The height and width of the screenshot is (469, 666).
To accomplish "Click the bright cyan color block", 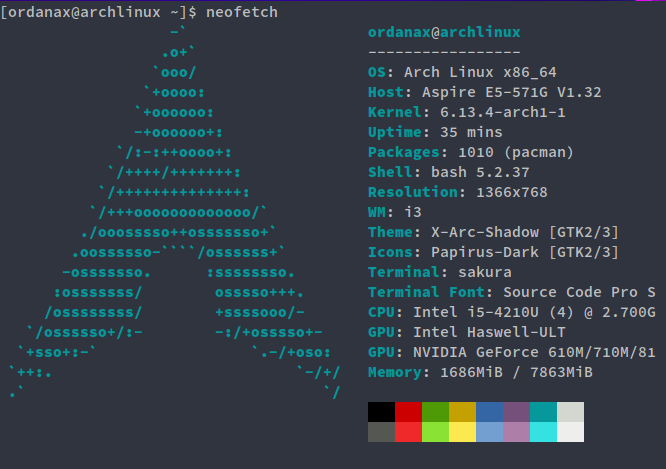I will (543, 432).
